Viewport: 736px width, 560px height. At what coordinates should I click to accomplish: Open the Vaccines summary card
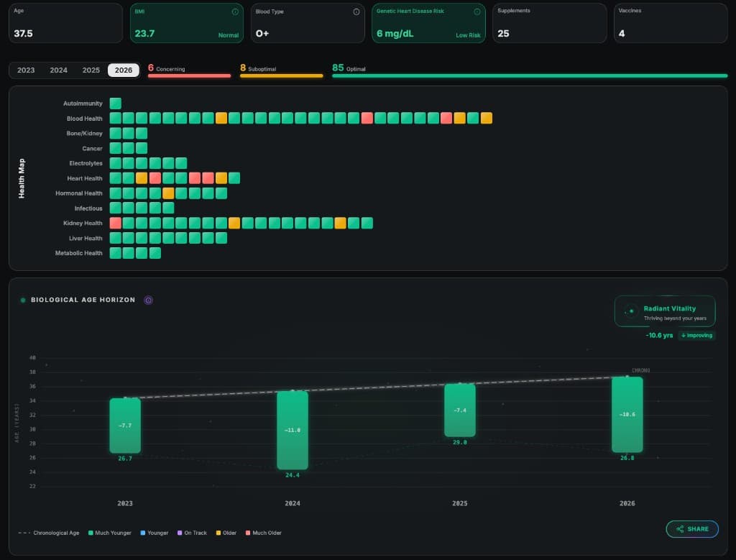[670, 23]
